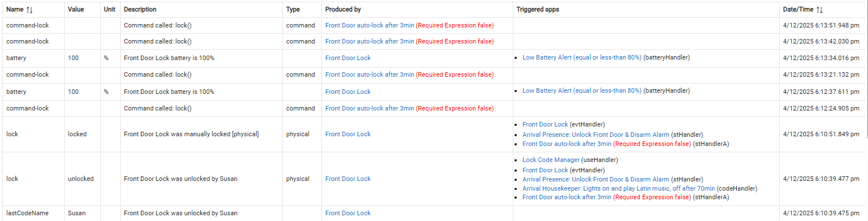The height and width of the screenshot is (221, 868).
Task: Click the Description column header
Action: tap(140, 10)
